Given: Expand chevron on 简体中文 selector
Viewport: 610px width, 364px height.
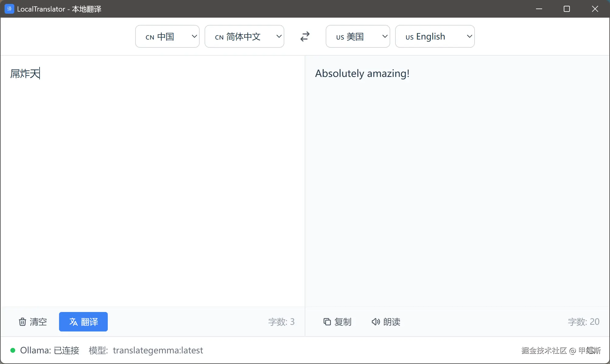Looking at the screenshot, I should point(279,36).
